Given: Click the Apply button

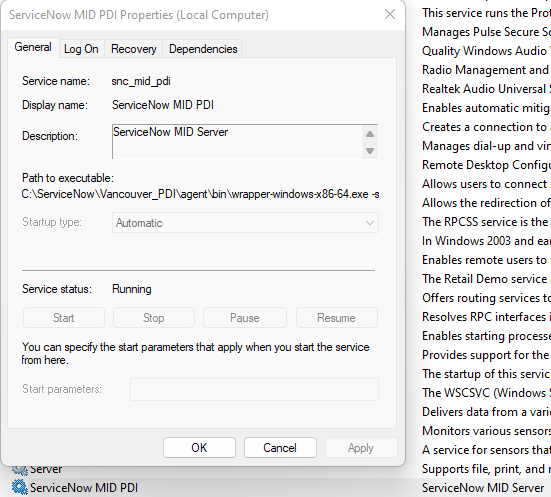Looking at the screenshot, I should [x=361, y=447].
